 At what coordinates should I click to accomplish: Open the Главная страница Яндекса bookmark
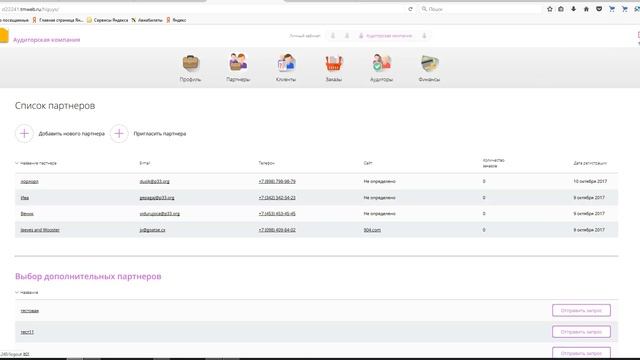tap(57, 20)
